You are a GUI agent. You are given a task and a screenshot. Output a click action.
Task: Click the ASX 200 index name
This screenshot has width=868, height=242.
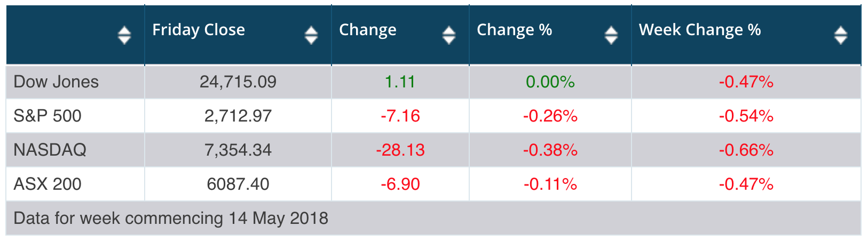click(48, 184)
